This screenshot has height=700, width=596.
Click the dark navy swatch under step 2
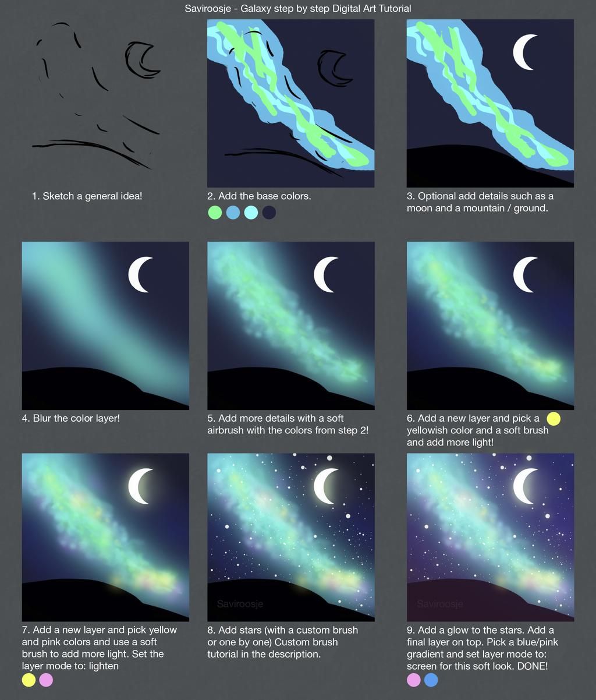coord(269,213)
